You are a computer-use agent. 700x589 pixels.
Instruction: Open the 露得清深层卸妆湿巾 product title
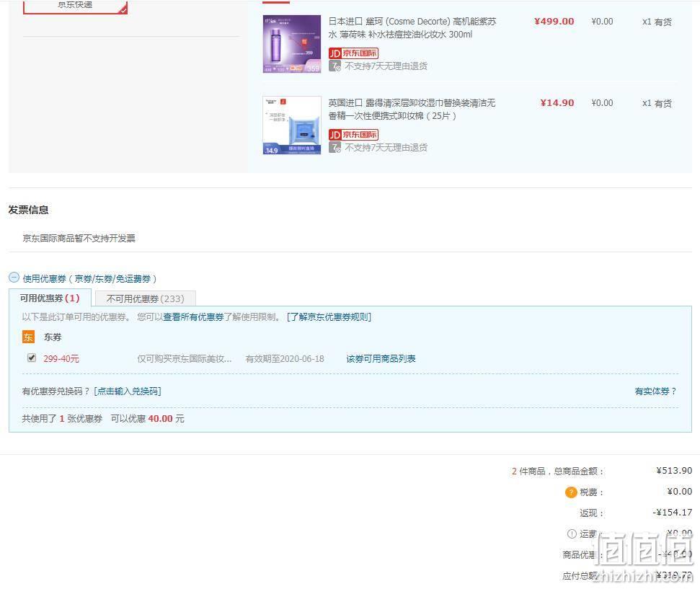(412, 110)
